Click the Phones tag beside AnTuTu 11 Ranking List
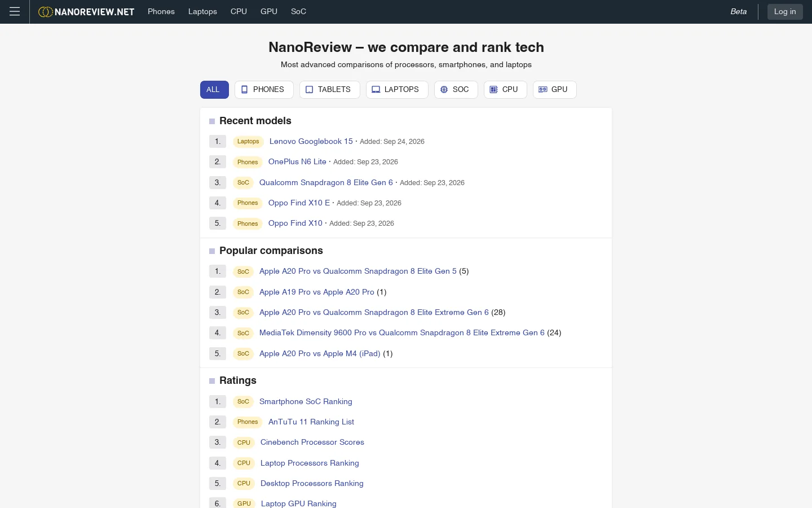This screenshot has height=508, width=812. point(248,422)
